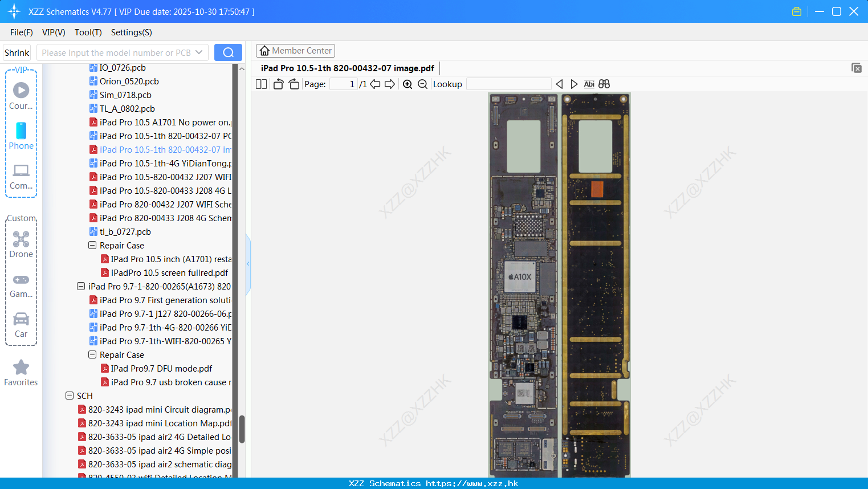This screenshot has width=868, height=489.
Task: Click the Page number field
Action: [343, 84]
